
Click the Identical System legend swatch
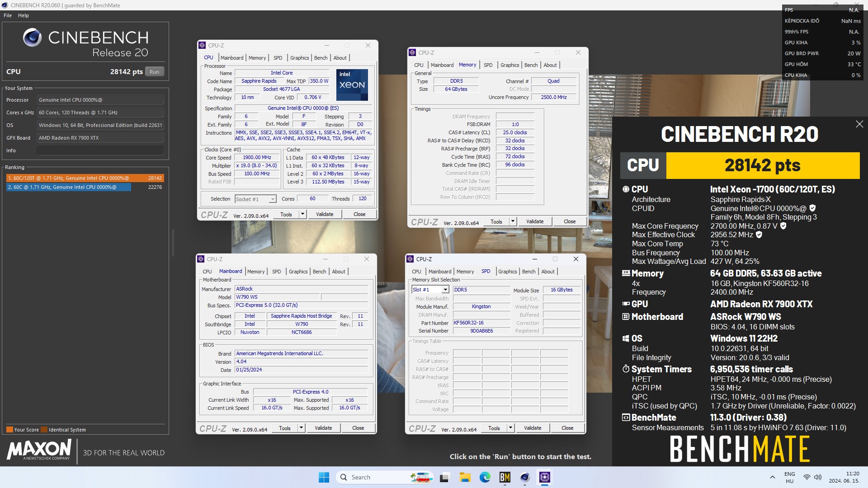point(44,430)
